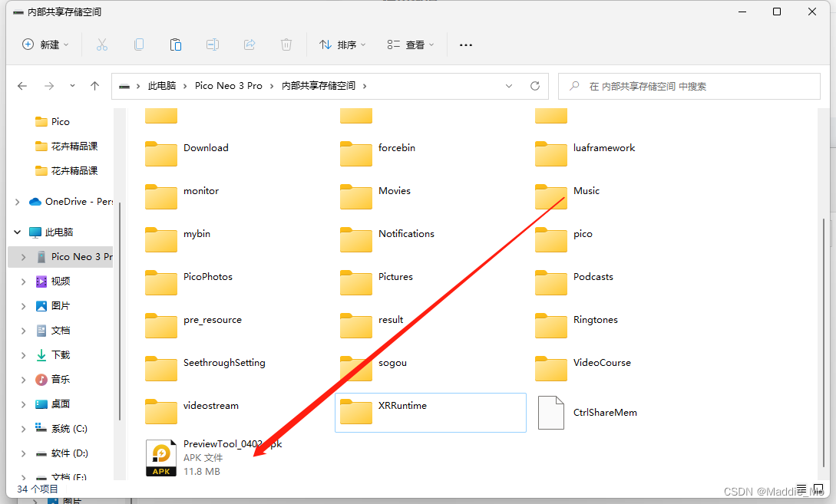Open the 查看 (View) dropdown
This screenshot has height=504, width=836.
(411, 44)
